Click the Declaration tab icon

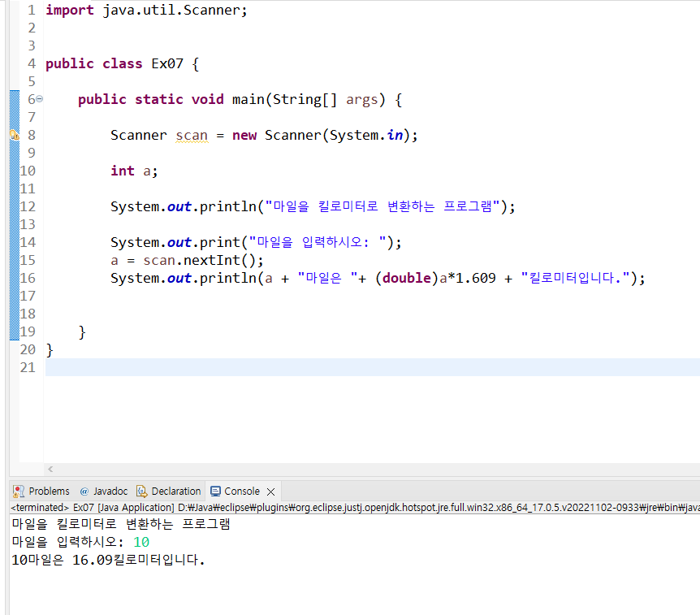pos(141,492)
